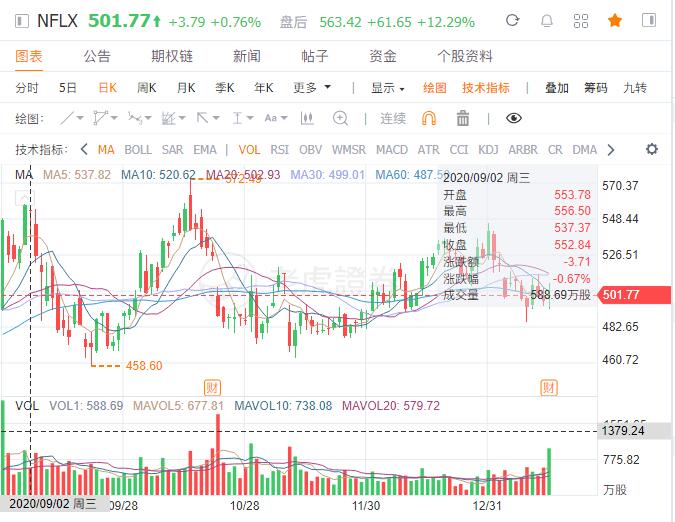Click the 筹码 chip distribution button
675x522 pixels.
pos(596,88)
